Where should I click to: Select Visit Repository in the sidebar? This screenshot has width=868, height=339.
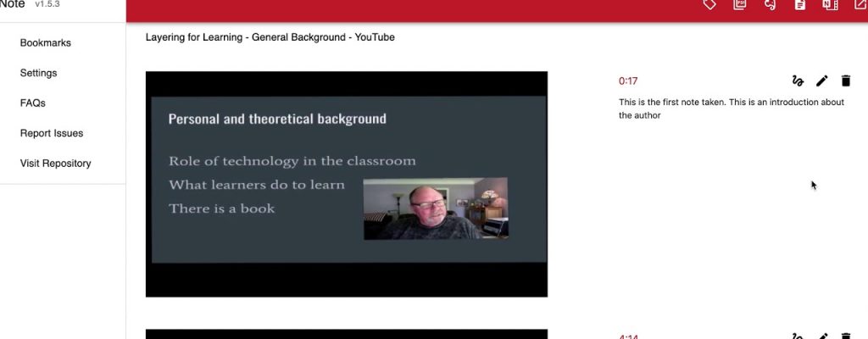(55, 163)
